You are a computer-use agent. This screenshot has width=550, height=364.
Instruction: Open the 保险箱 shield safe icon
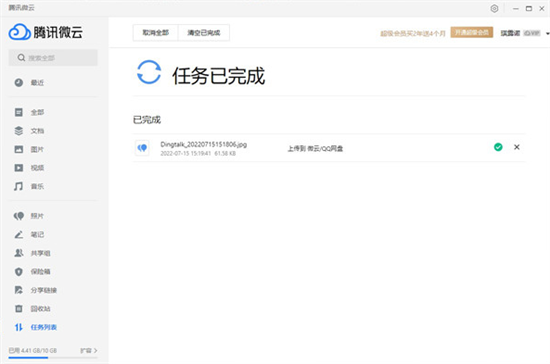pos(19,271)
